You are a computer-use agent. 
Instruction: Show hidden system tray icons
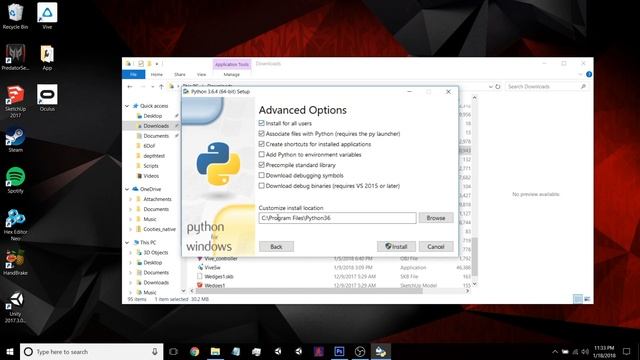point(555,351)
